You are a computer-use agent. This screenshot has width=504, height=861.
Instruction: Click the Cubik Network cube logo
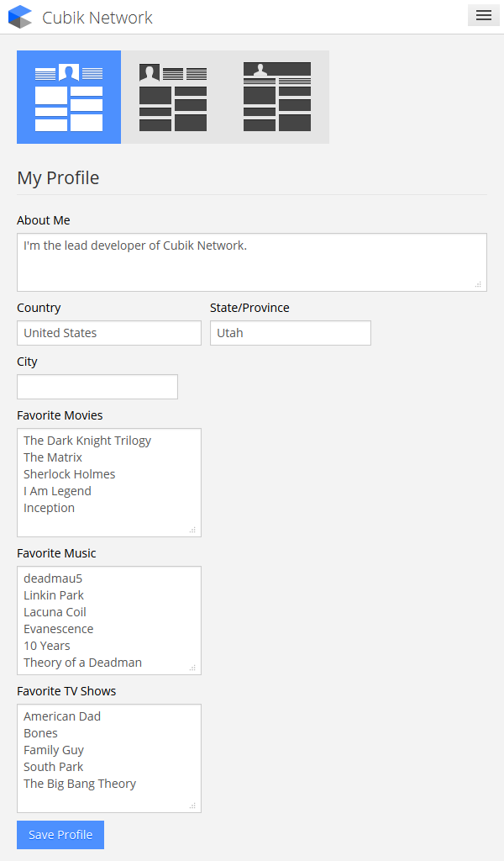20,17
